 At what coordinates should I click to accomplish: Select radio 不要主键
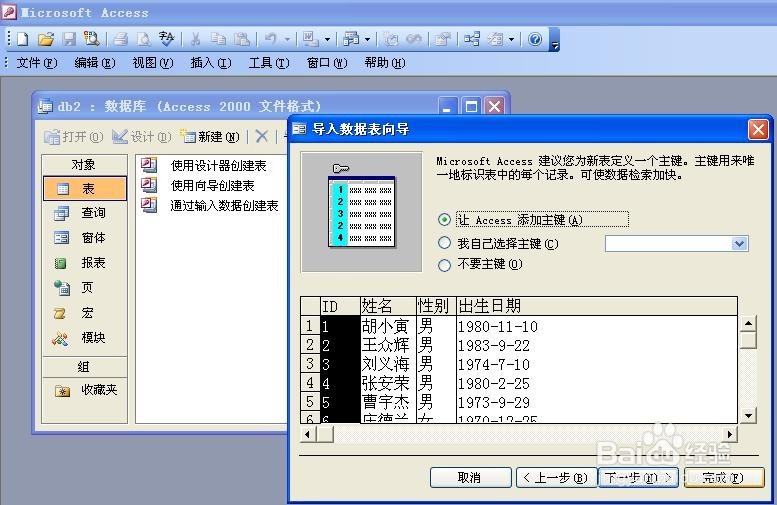pyautogui.click(x=444, y=265)
